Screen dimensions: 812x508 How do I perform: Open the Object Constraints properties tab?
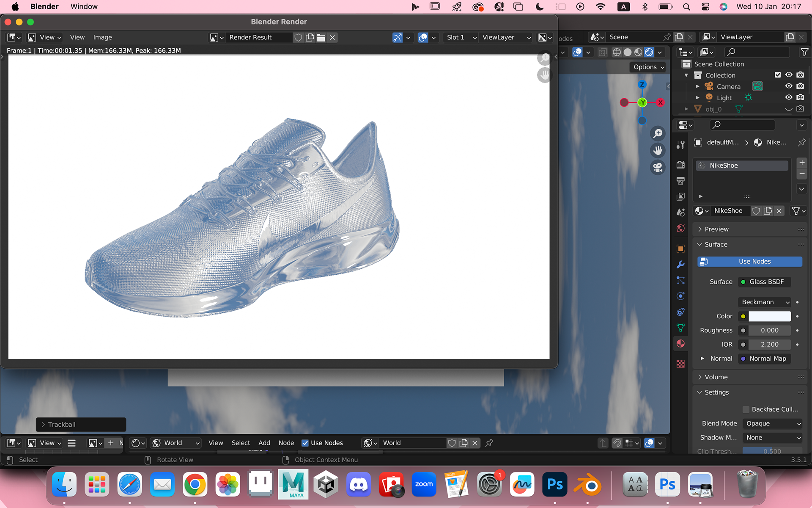pos(680,312)
